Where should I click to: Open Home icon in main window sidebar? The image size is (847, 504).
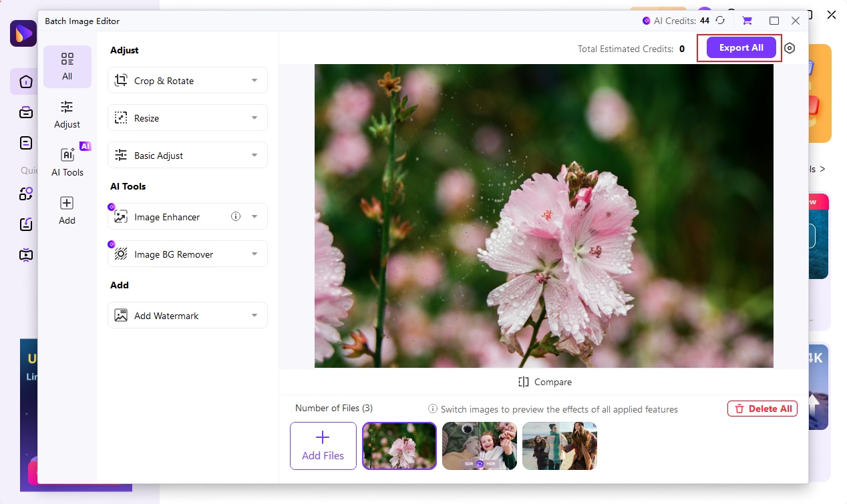[25, 82]
